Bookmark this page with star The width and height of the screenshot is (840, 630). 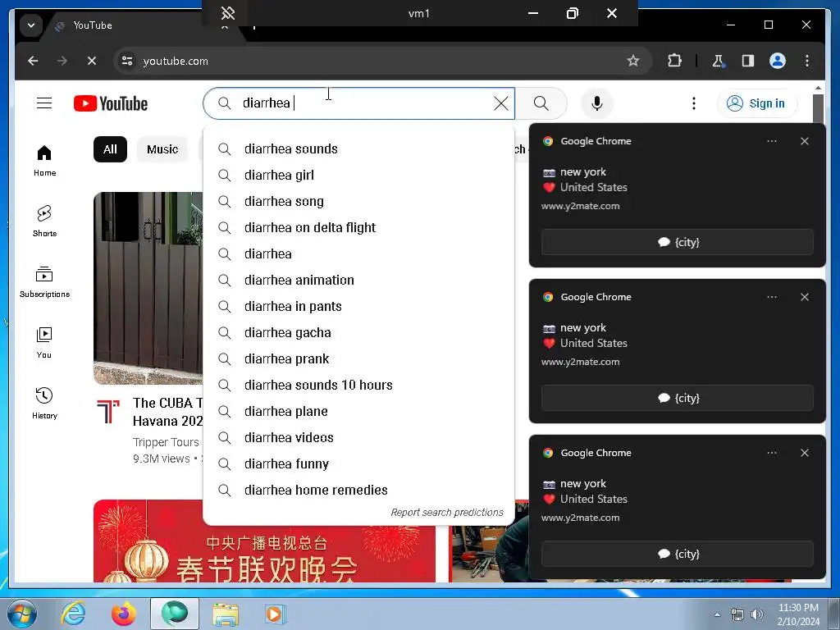point(633,61)
